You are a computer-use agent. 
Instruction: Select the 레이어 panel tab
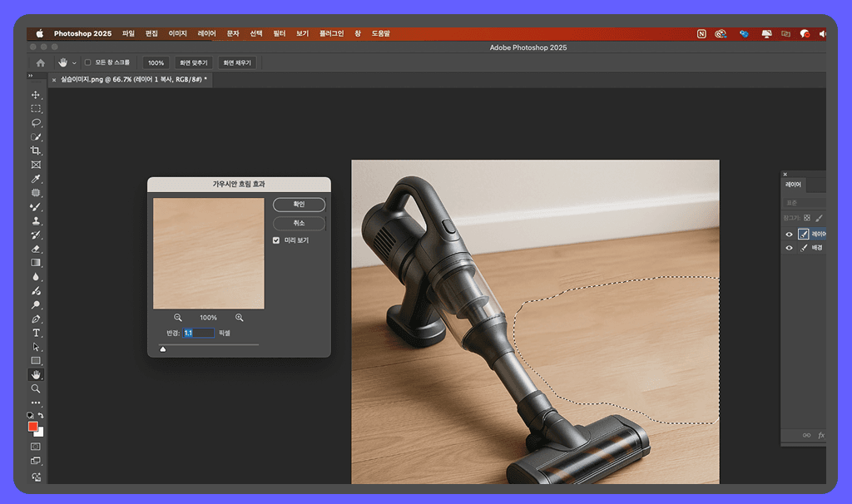(x=793, y=185)
